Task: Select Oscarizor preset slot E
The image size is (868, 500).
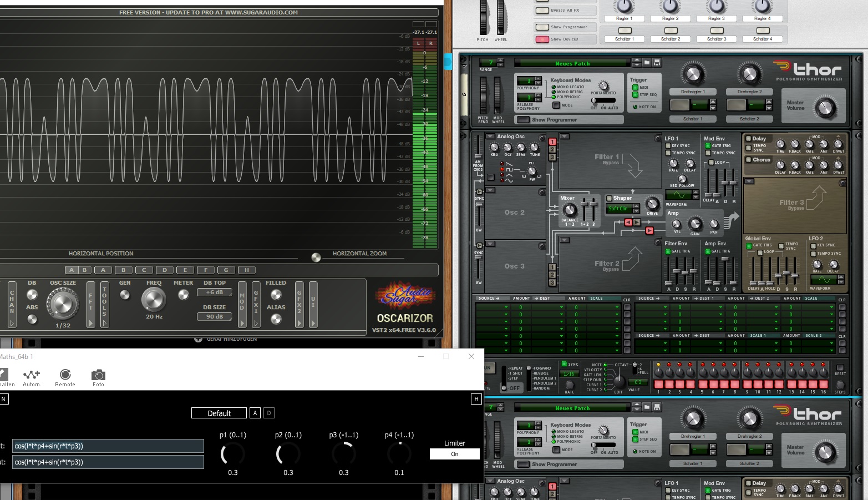Action: coord(185,270)
